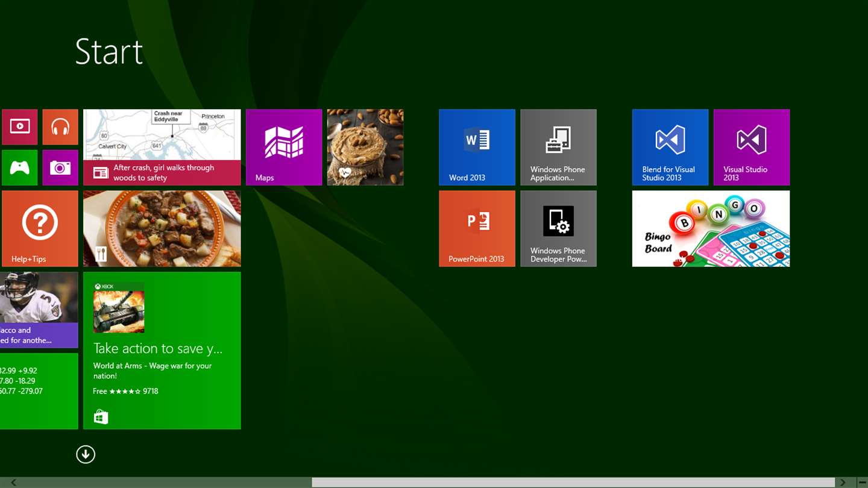Viewport: 868px width, 488px height.
Task: Open the green Finance tile with stock numbers
Action: [39, 391]
